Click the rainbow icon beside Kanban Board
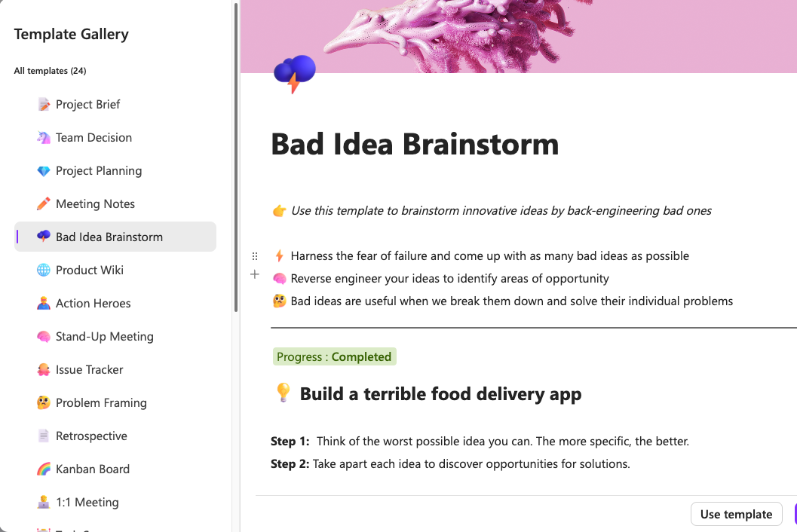 coord(44,469)
